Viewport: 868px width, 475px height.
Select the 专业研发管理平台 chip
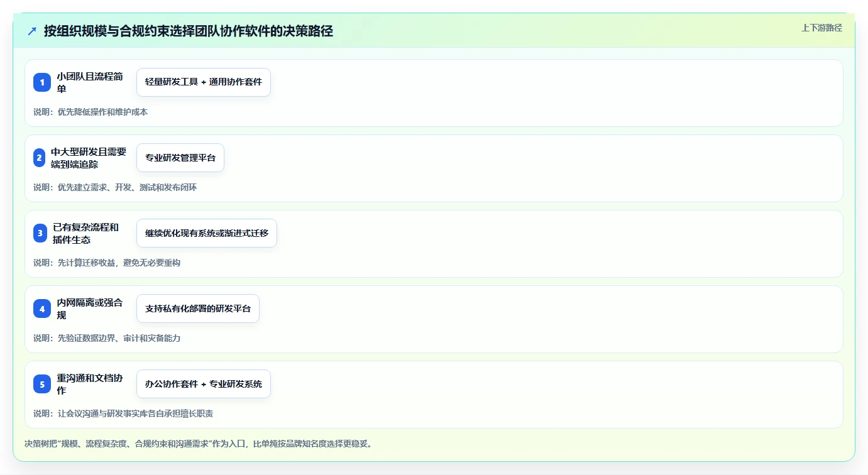pos(180,158)
